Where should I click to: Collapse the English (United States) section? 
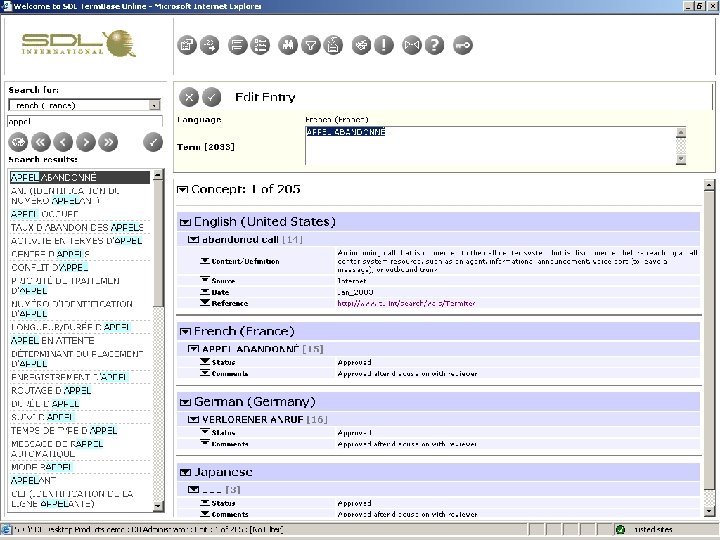(184, 222)
